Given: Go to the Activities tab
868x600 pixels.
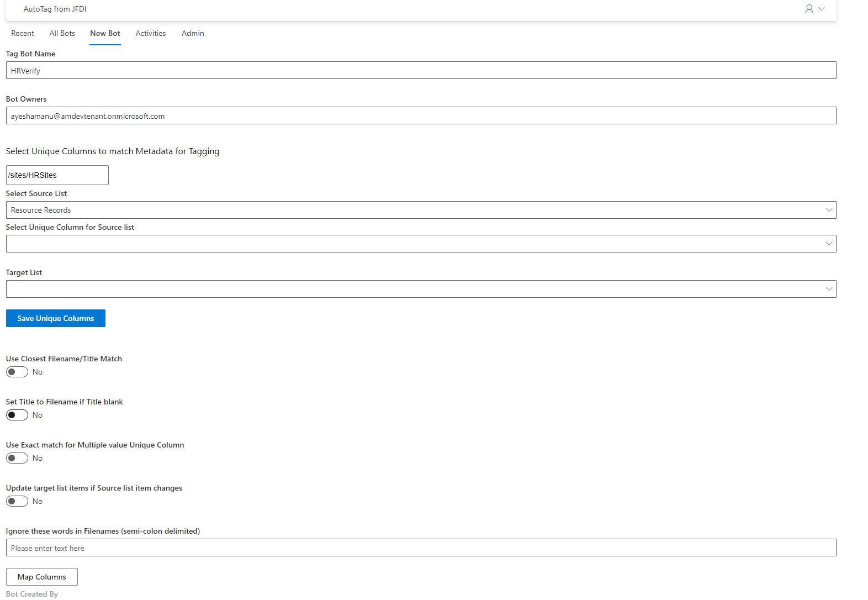Looking at the screenshot, I should pos(151,33).
